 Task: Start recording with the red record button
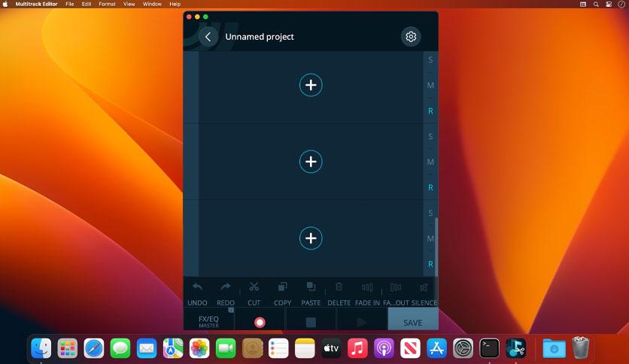(x=260, y=322)
